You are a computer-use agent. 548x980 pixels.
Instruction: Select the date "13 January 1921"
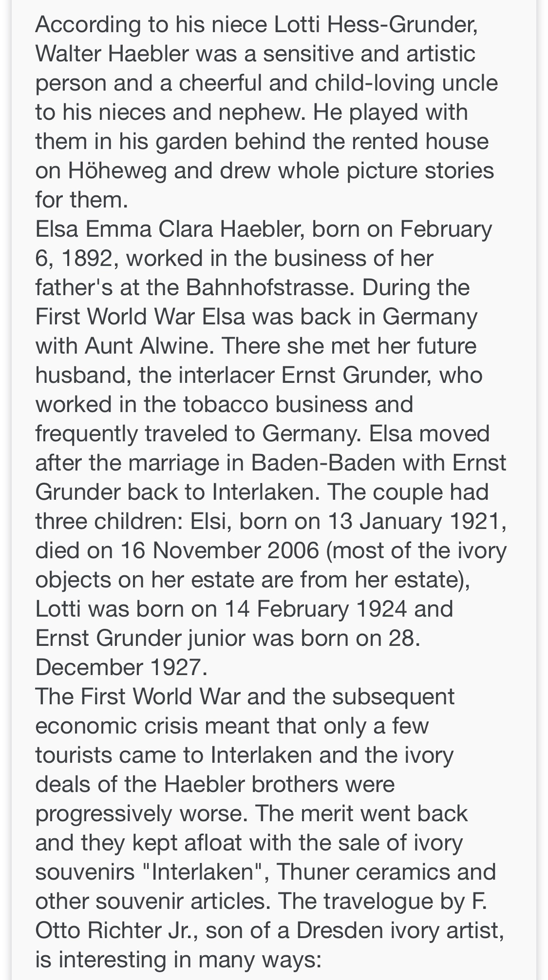[x=417, y=521]
